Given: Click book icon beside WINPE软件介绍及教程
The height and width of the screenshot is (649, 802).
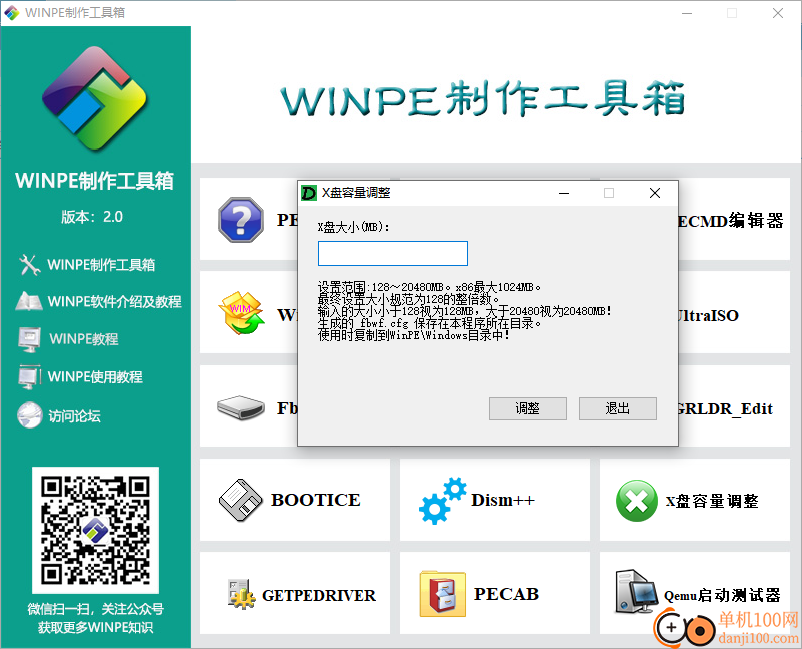Looking at the screenshot, I should click(29, 301).
